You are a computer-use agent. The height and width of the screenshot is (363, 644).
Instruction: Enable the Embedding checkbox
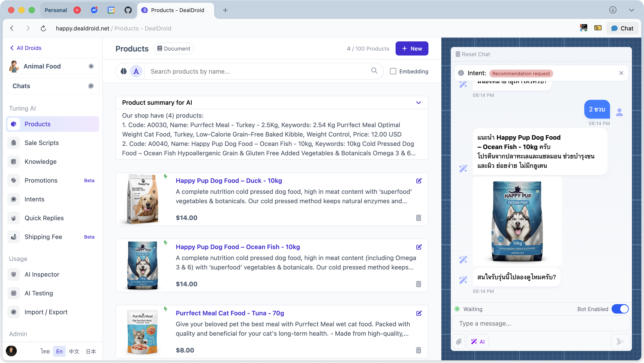coord(393,71)
